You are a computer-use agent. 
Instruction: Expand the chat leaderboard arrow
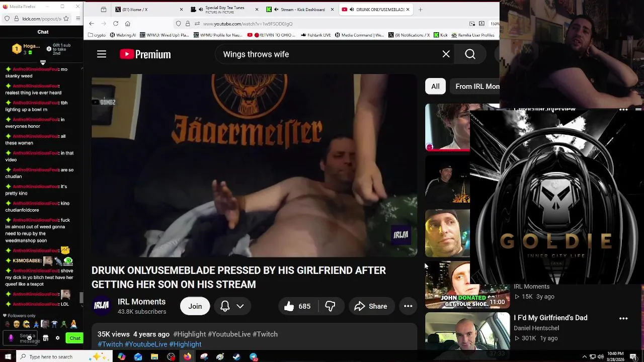[x=43, y=63]
